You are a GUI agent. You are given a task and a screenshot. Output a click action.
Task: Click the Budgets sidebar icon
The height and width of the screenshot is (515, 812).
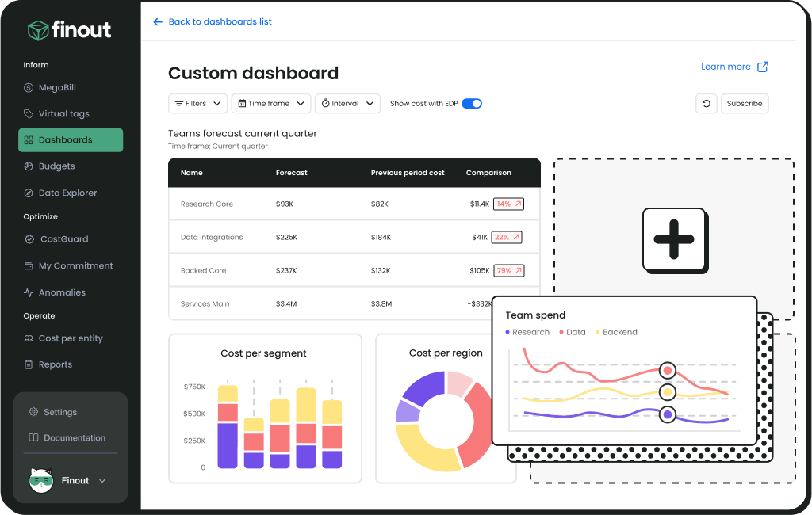coord(29,166)
